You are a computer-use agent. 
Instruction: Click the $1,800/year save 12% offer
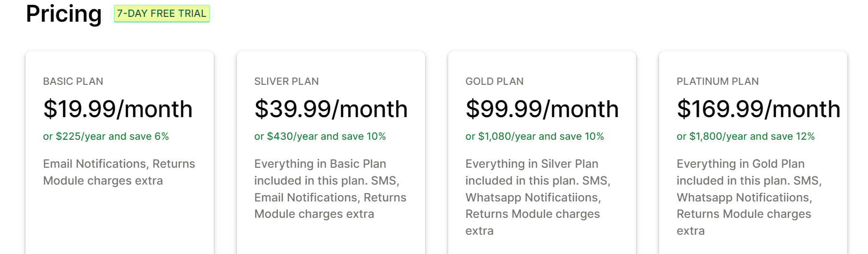(x=745, y=136)
